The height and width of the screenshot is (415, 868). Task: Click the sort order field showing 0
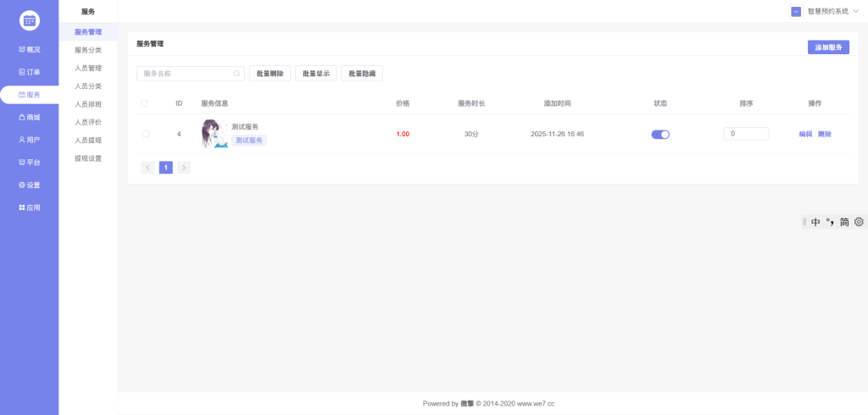pyautogui.click(x=746, y=134)
